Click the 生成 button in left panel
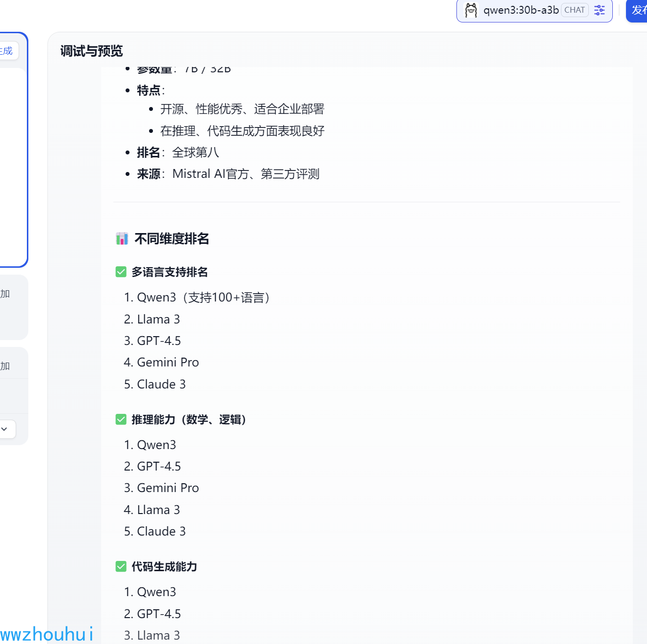The height and width of the screenshot is (644, 647). [7, 51]
